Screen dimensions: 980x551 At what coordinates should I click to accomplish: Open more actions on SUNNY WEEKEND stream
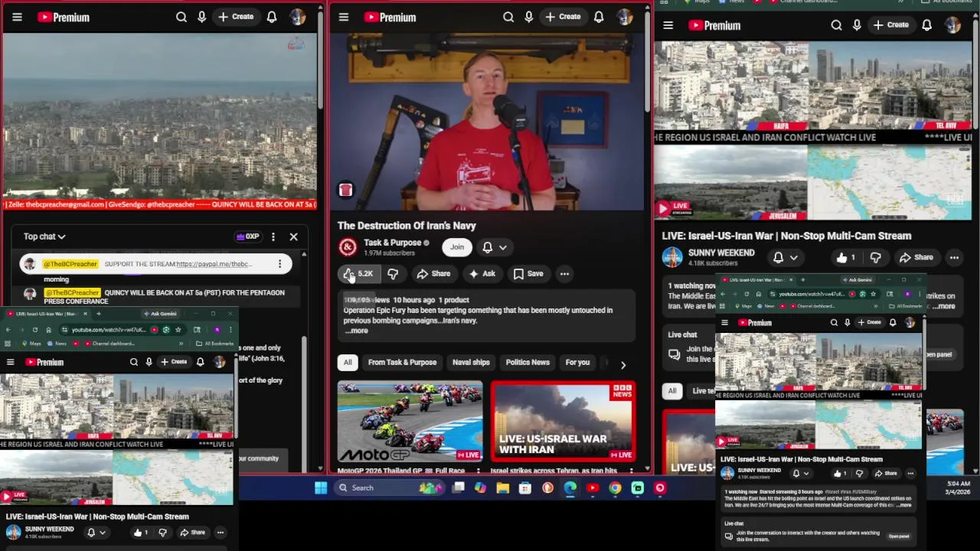pyautogui.click(x=954, y=258)
